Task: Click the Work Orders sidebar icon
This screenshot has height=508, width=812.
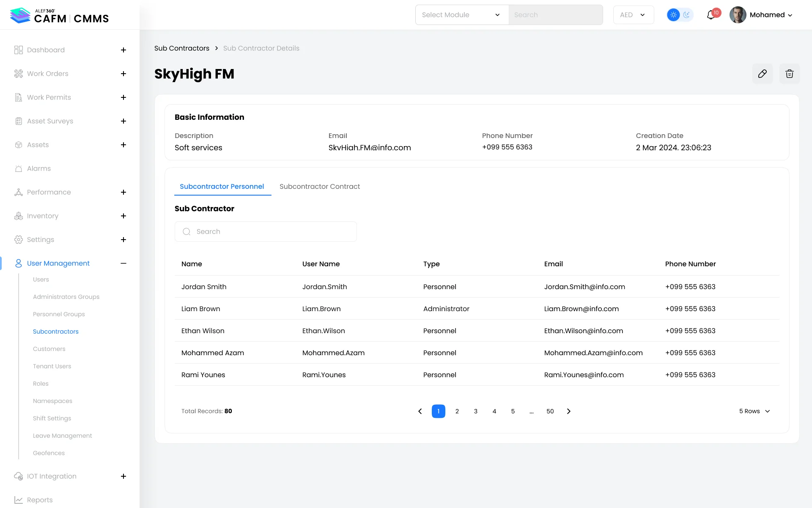Action: click(x=18, y=74)
